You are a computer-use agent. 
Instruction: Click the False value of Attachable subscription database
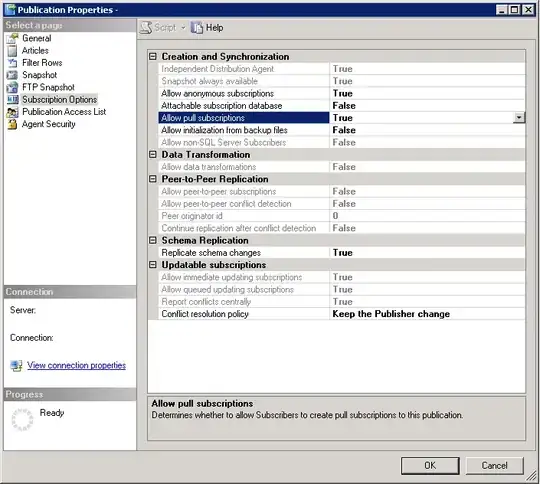click(x=344, y=106)
